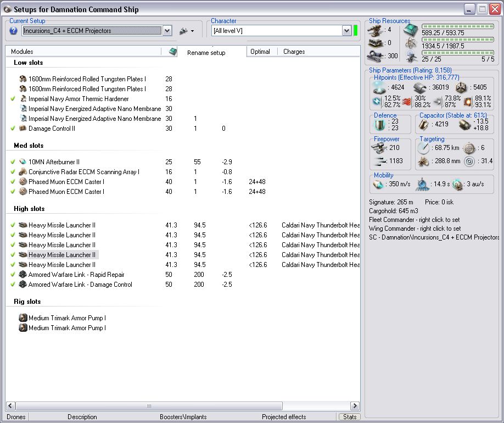Toggle Armored Warfare Link Rapid Repair checkmark

[x=13, y=275]
